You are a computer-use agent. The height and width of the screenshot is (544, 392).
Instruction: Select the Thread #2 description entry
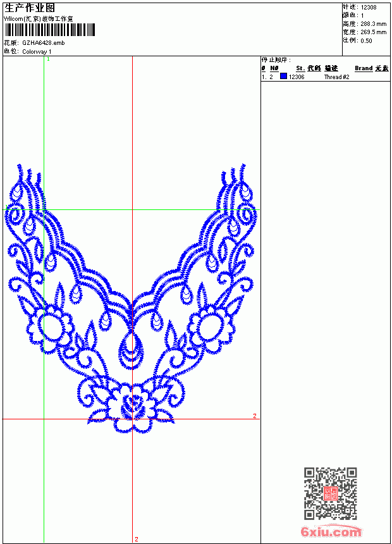336,77
